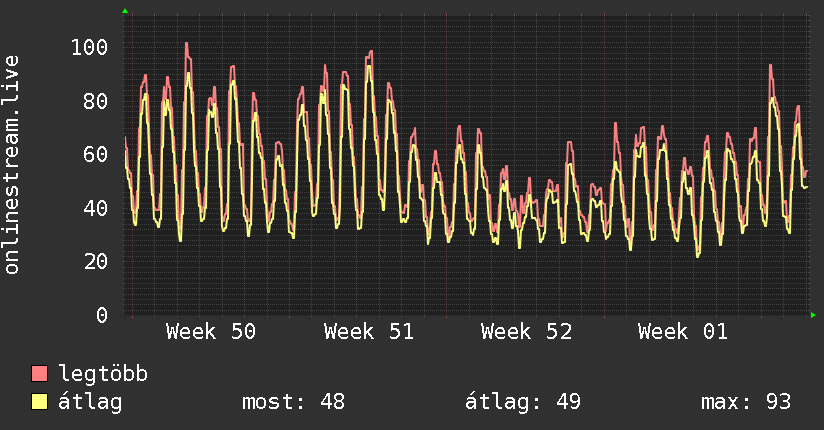This screenshot has height=430, width=824.
Task: Click the pink legtöbb legend swatch
Action: point(39,373)
